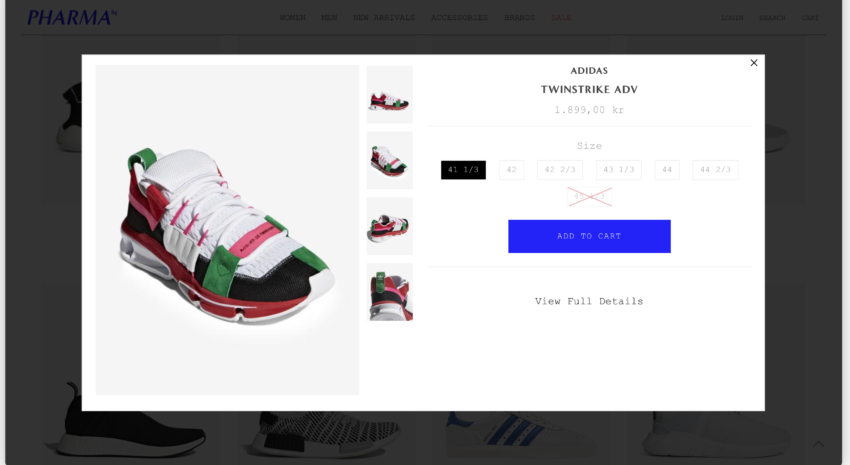This screenshot has height=465, width=850.
Task: Open the New Arrivals menu
Action: pos(384,17)
